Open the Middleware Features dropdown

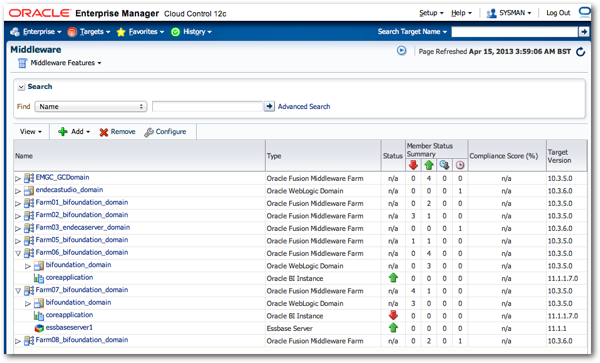[x=66, y=63]
